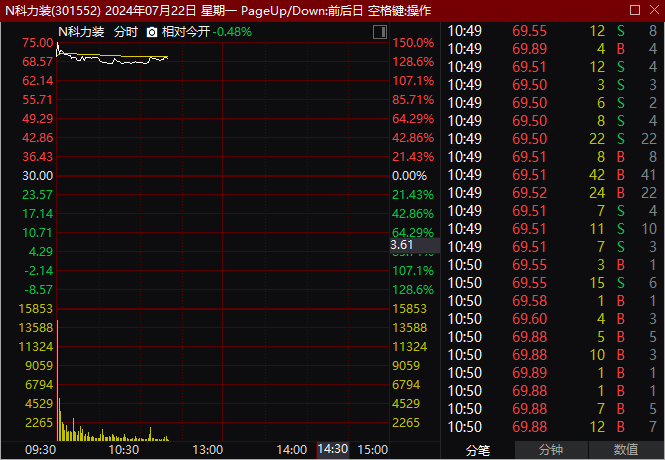Click the camera snapshot icon beside 相对今开

coord(152,32)
